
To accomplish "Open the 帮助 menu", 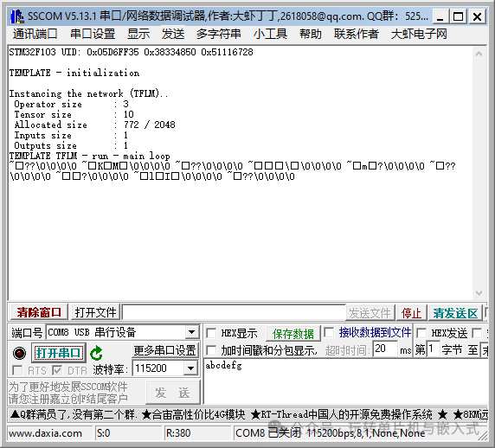I will coord(311,34).
